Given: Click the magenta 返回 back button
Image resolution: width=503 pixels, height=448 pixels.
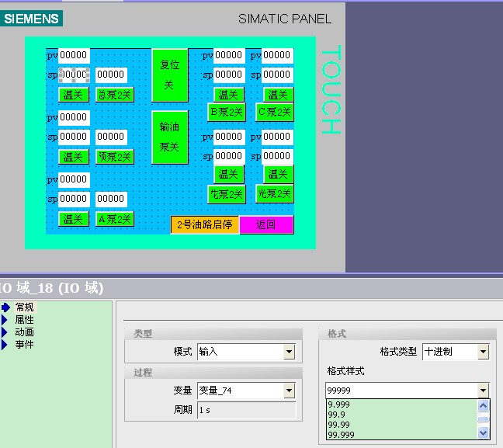Looking at the screenshot, I should coord(266,224).
